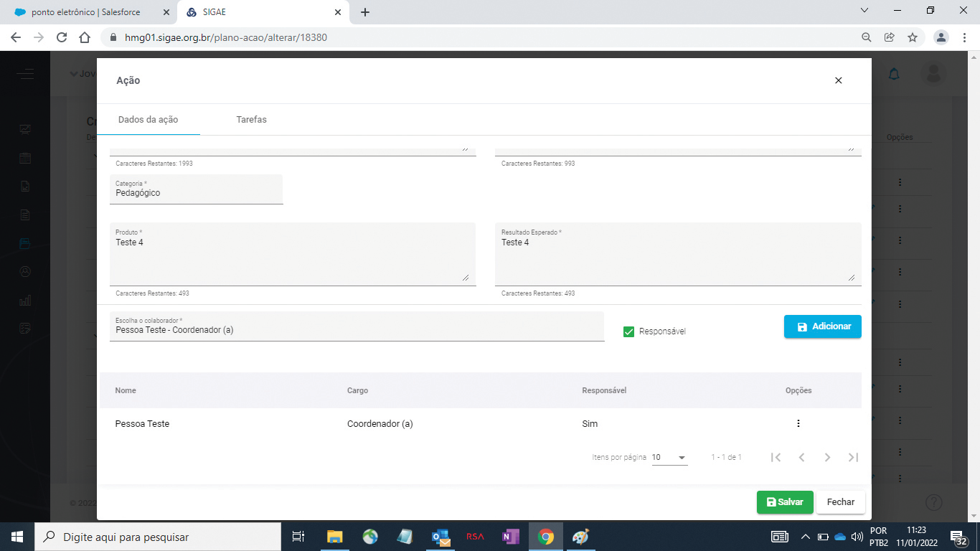The height and width of the screenshot is (551, 980).
Task: Open the Categoria Pedagógico dropdown
Action: (x=196, y=189)
